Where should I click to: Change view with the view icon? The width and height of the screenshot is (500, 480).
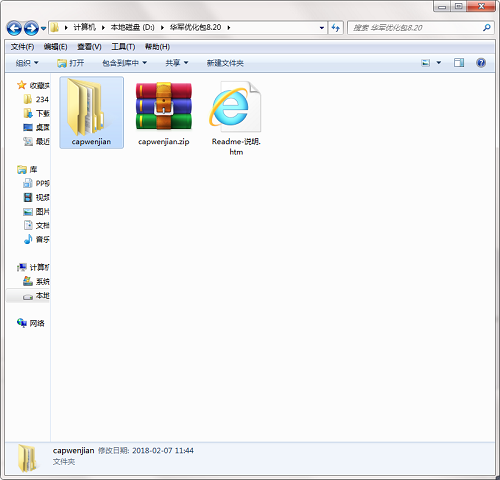coord(426,63)
